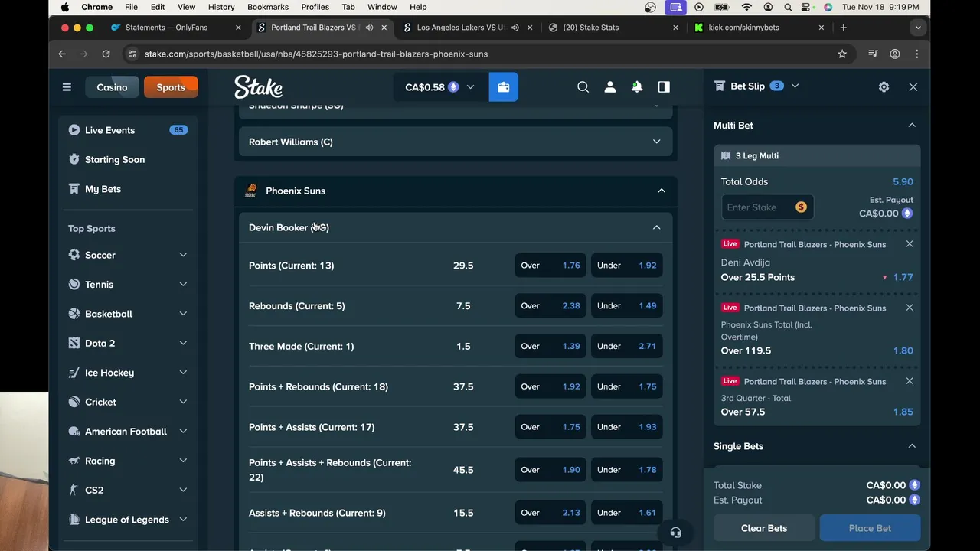The width and height of the screenshot is (980, 551).
Task: Mute the Portland Trail Blazers tab audio
Action: [370, 28]
